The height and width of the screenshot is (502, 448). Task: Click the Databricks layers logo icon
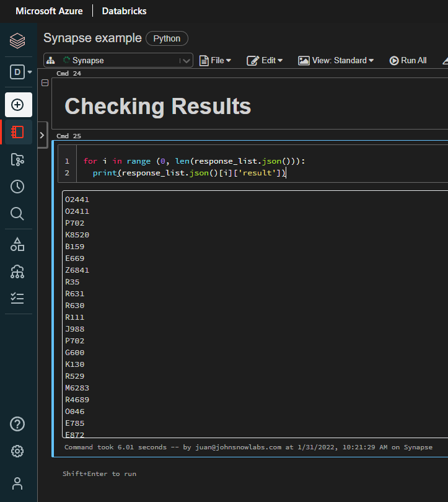[x=17, y=41]
